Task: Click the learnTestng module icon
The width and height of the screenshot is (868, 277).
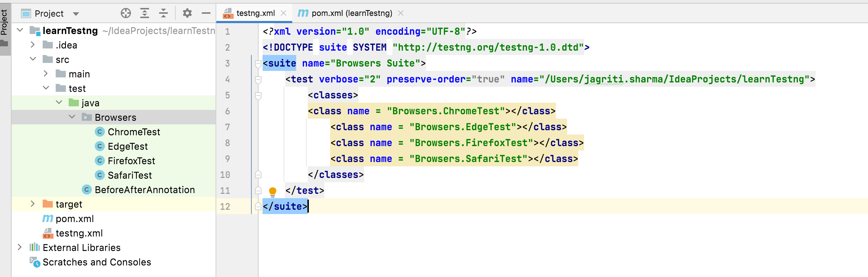Action: point(35,31)
